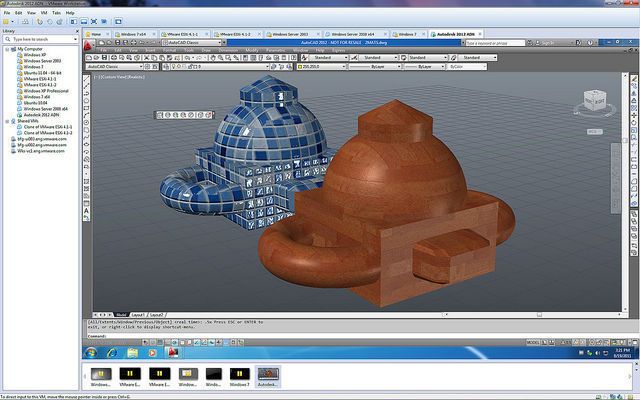Switch to Windows Server 2008 x64 tab
The image size is (640, 400).
(x=353, y=34)
